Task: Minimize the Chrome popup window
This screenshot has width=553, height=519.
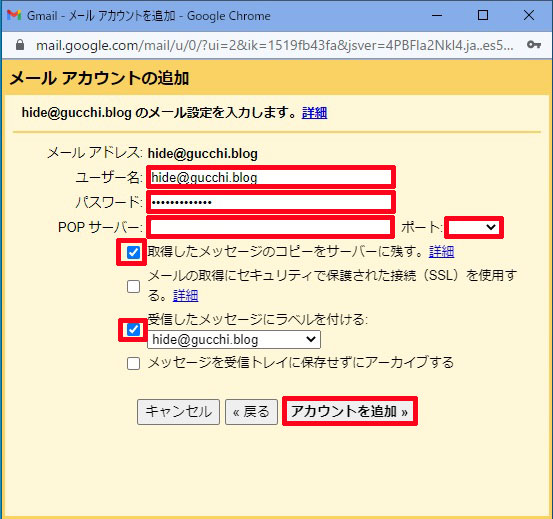Action: click(437, 16)
